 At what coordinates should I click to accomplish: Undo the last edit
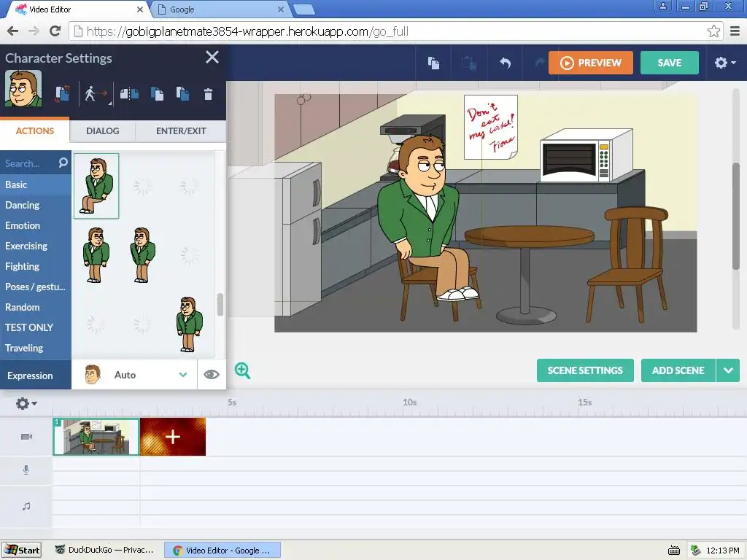tap(505, 63)
